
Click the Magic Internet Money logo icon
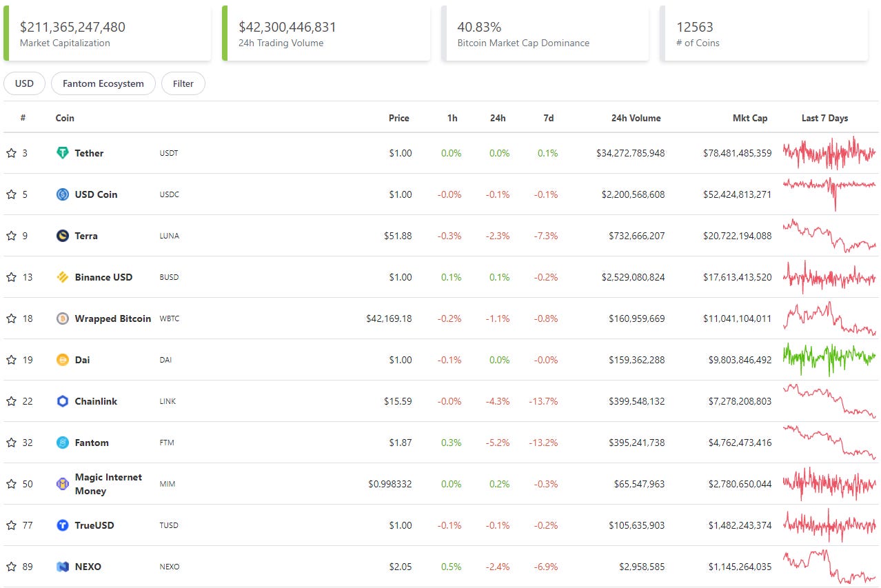[x=63, y=484]
